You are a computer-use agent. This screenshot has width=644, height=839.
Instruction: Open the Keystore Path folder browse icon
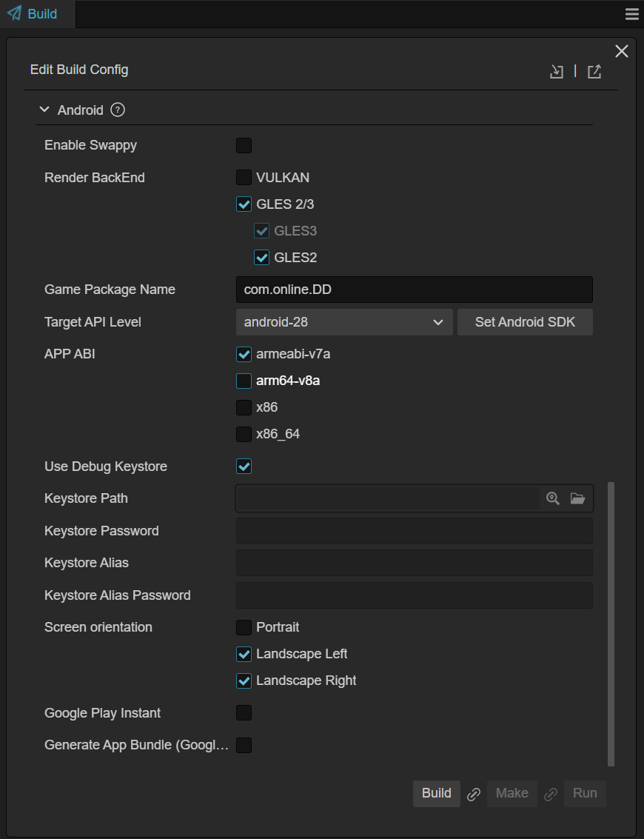click(x=578, y=498)
